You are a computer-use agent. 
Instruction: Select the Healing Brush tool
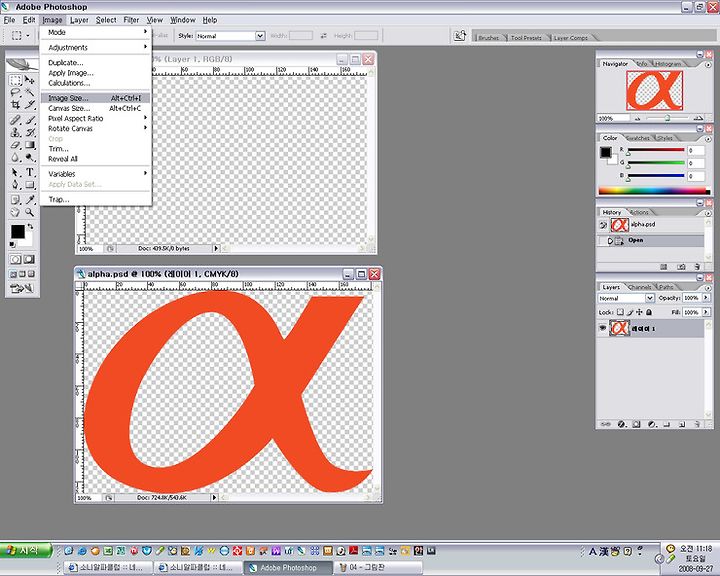click(15, 120)
